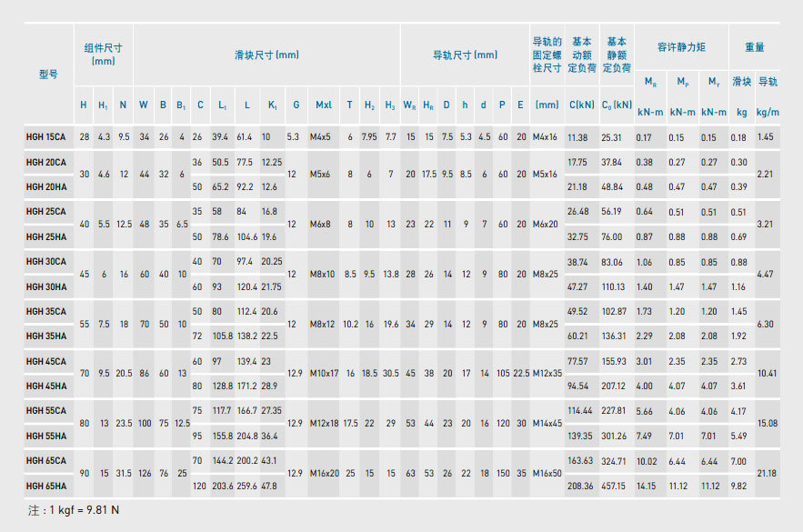
Task: Select the HGH 20HA model row label
Action: pyautogui.click(x=46, y=187)
